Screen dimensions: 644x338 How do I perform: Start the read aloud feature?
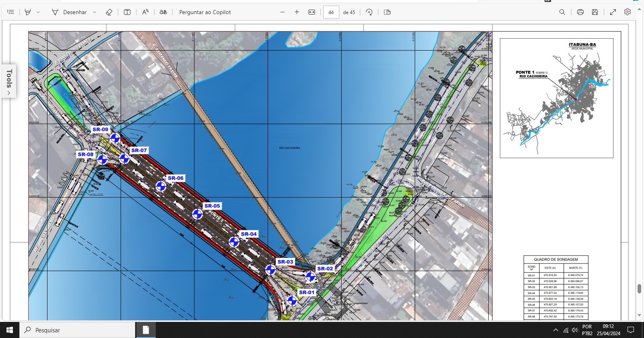pyautogui.click(x=145, y=12)
